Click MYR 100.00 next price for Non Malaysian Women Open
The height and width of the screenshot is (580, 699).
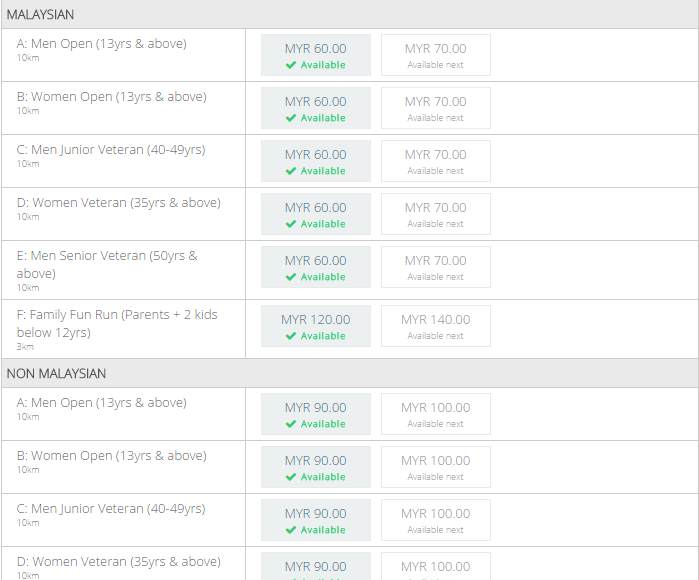436,467
